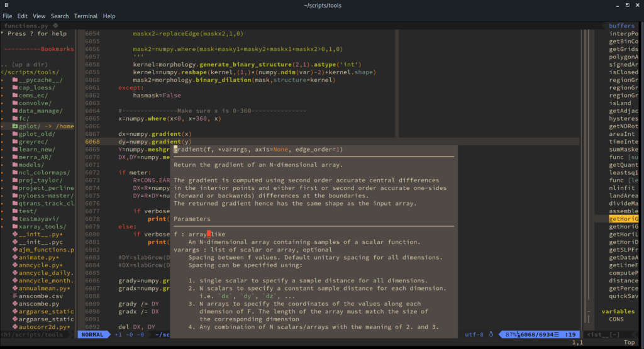Expand the merra_AR folder arrow

[3, 157]
